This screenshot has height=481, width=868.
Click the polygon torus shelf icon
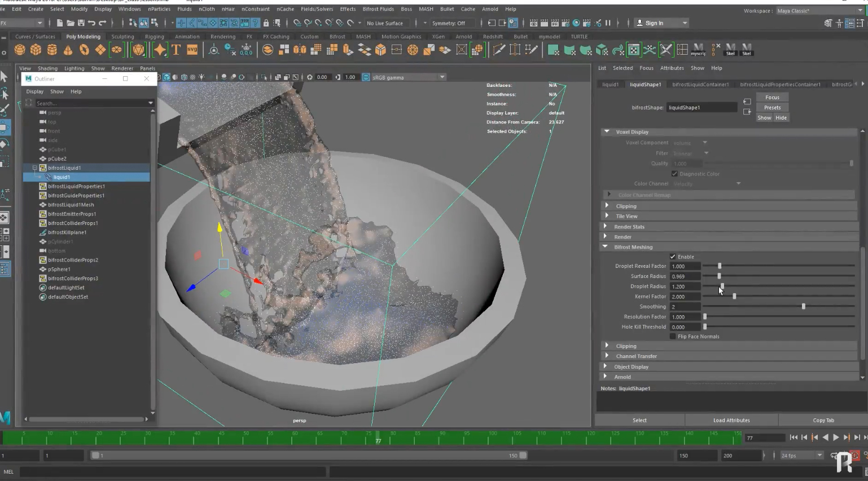[84, 50]
